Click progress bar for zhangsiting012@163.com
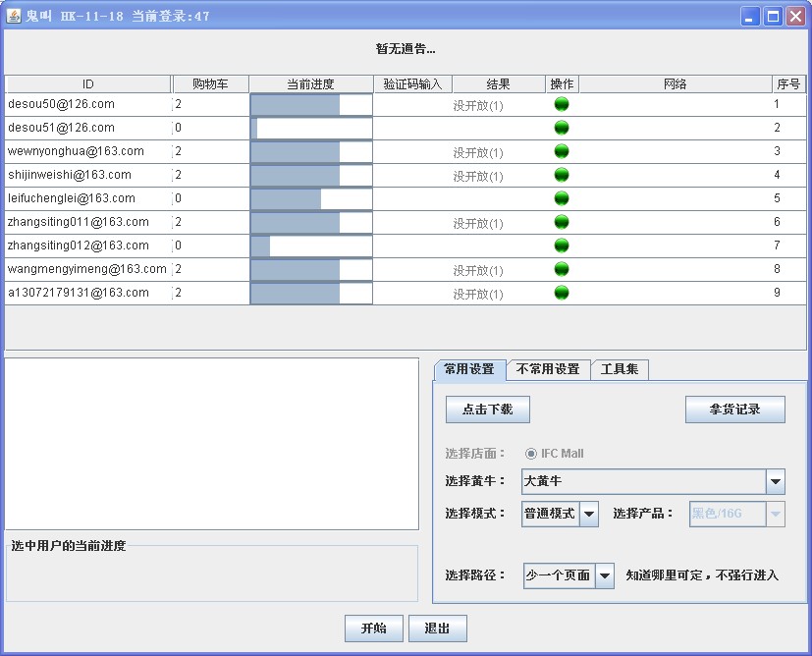Viewport: 812px width, 656px height. pyautogui.click(x=311, y=246)
